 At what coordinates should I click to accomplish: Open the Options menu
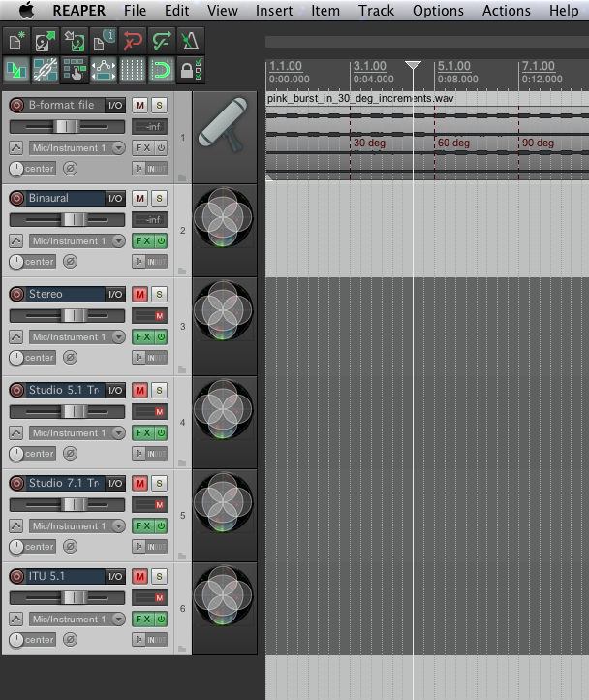438,11
